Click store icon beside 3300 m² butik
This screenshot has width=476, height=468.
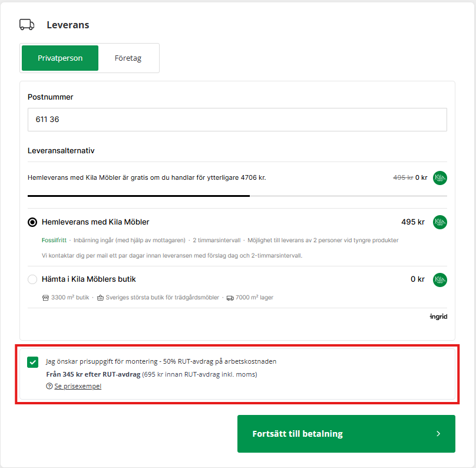[45, 298]
